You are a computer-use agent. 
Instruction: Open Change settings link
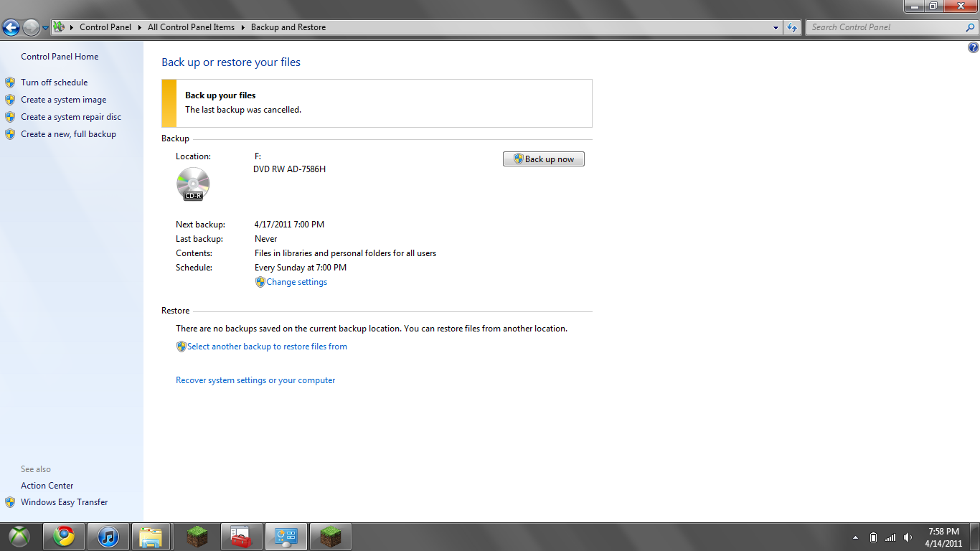coord(296,282)
